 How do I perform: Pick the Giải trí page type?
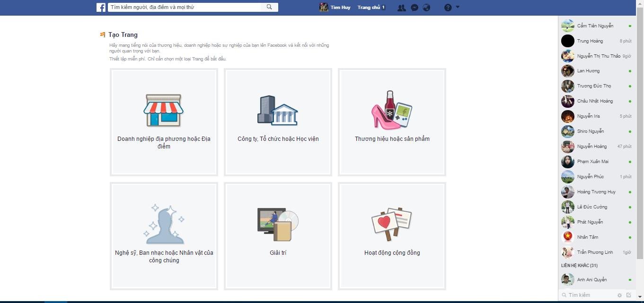278,236
